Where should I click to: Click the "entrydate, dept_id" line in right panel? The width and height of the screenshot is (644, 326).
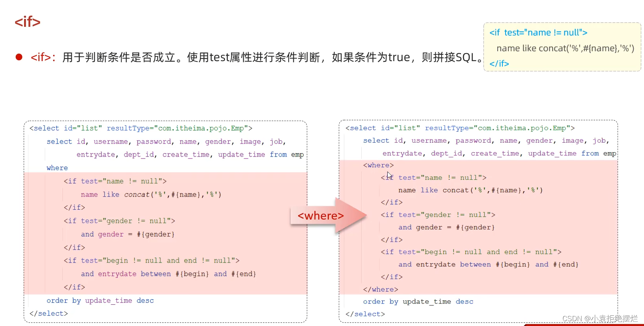(x=499, y=153)
